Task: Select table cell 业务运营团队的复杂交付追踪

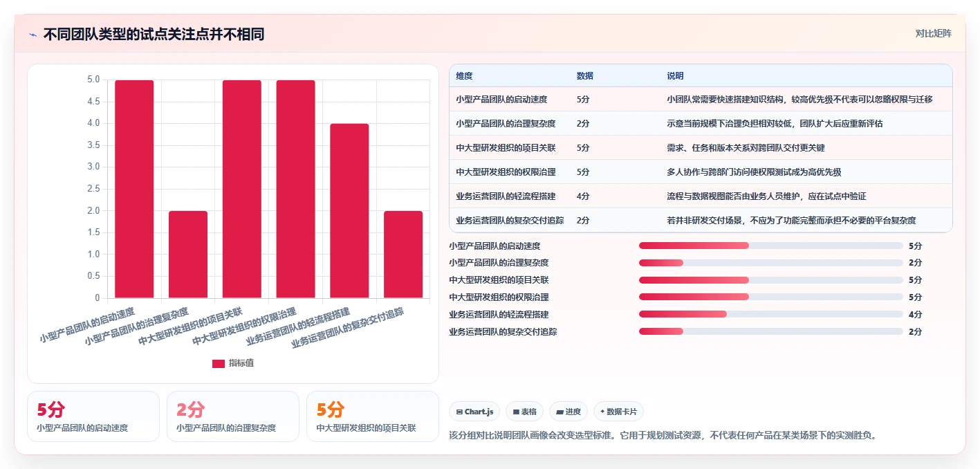Action: (x=510, y=221)
